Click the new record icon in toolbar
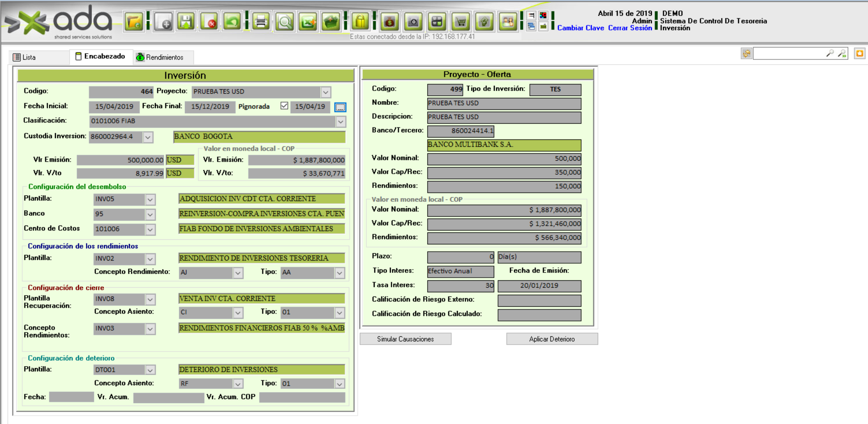This screenshot has width=868, height=424. pyautogui.click(x=164, y=22)
